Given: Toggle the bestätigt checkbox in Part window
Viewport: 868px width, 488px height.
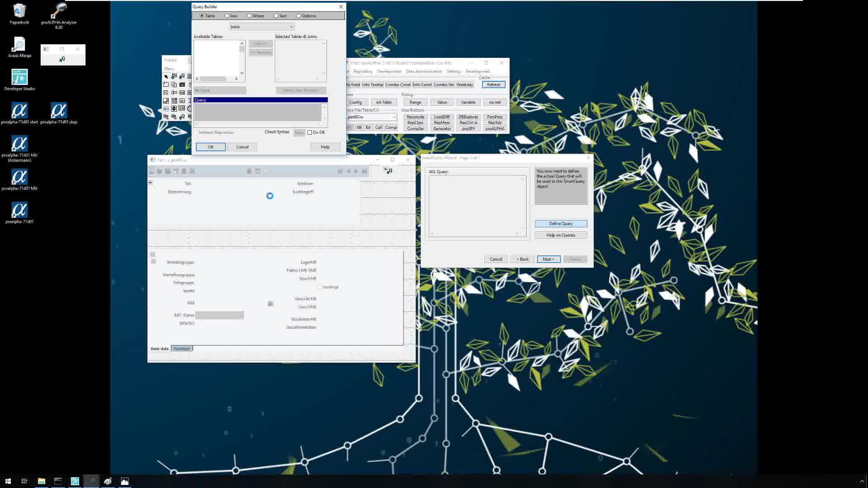Looking at the screenshot, I should pos(320,287).
